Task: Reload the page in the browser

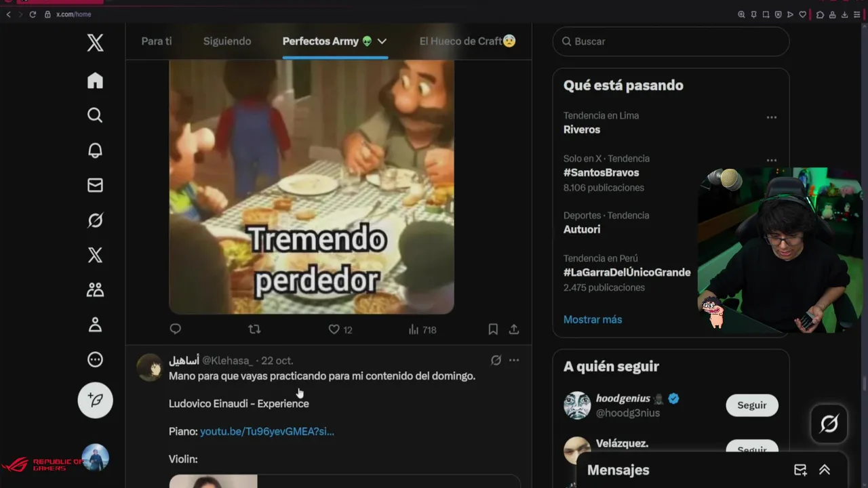Action: 33,14
